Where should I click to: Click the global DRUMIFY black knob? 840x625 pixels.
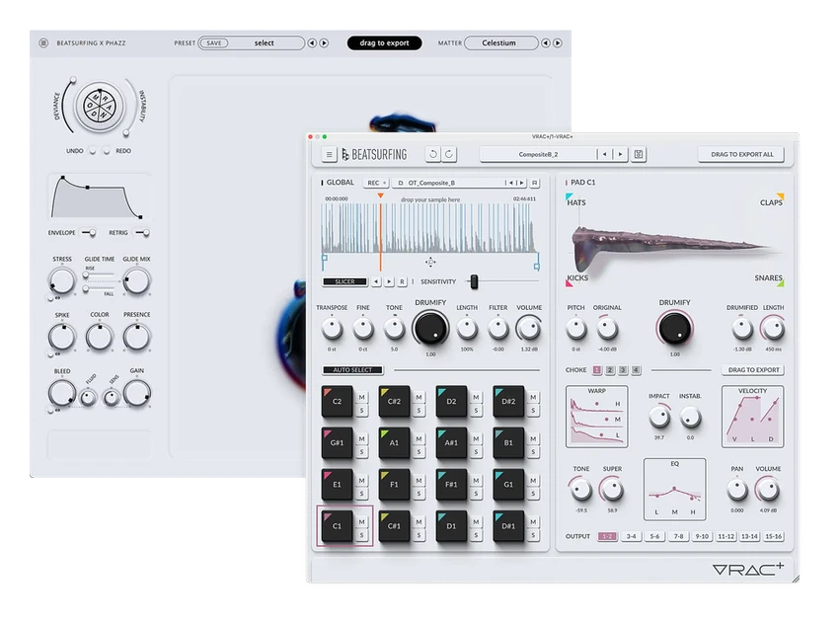pos(430,328)
